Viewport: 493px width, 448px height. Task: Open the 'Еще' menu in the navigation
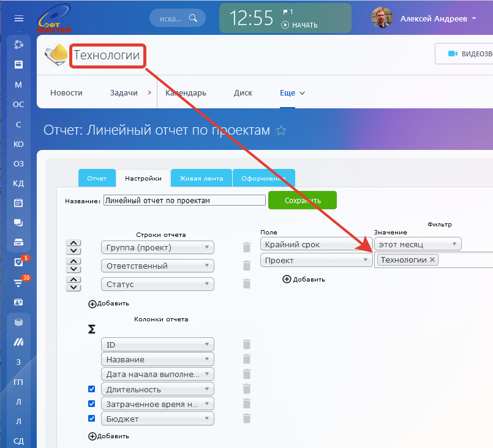point(292,93)
